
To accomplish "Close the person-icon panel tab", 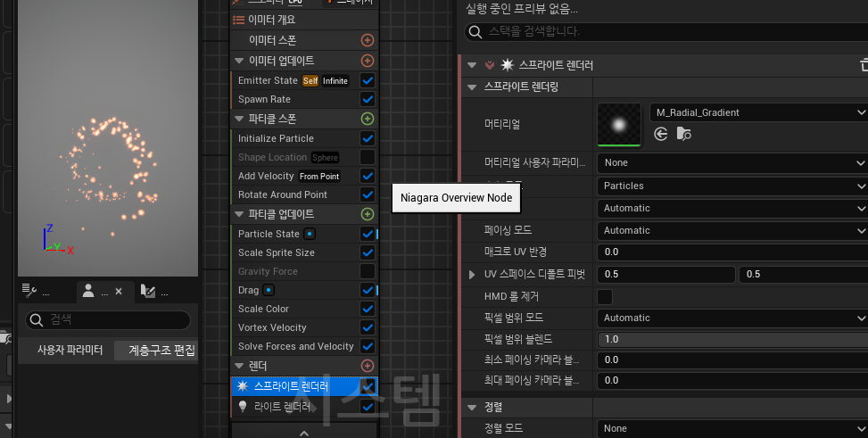I will [119, 292].
